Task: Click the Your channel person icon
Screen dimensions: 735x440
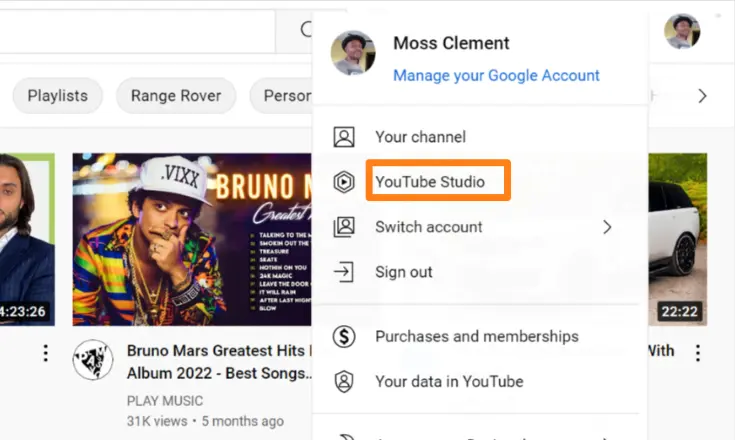Action: pyautogui.click(x=344, y=137)
